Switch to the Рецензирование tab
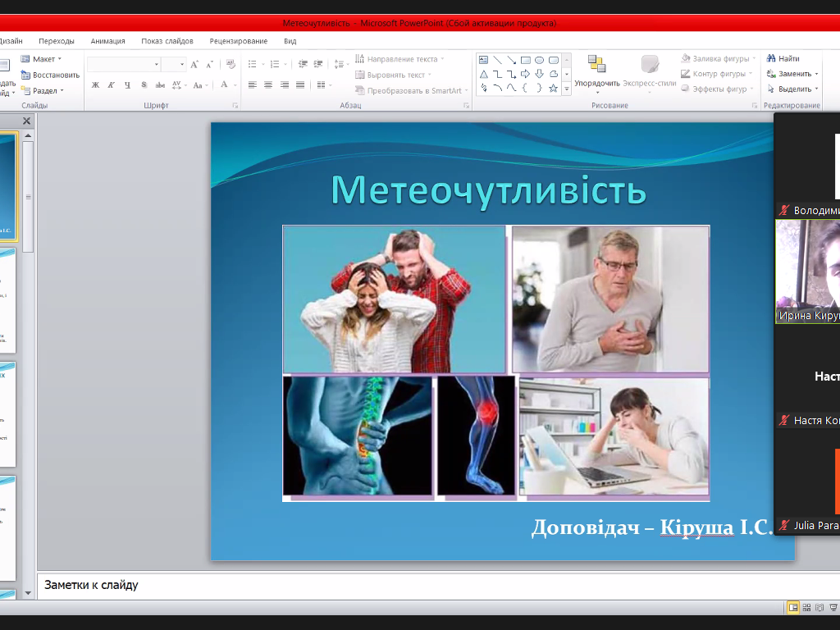The width and height of the screenshot is (840, 630). 239,41
